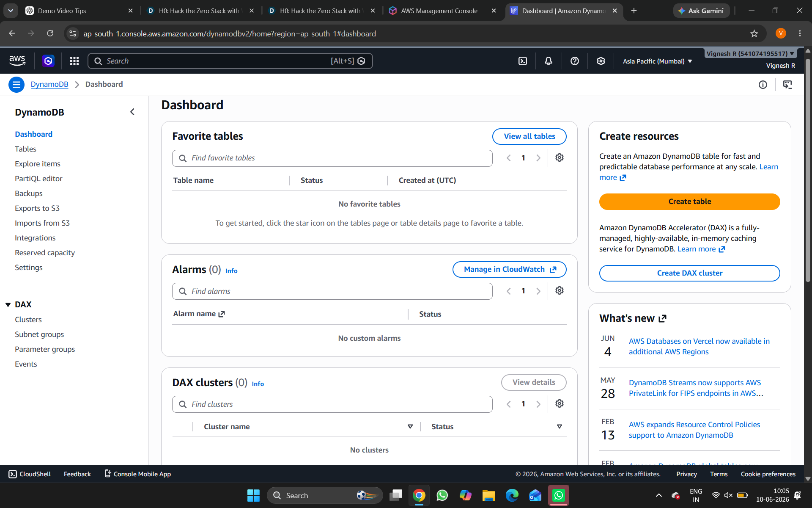Show hidden icons in the system tray
Image resolution: width=812 pixels, height=508 pixels.
tap(658, 495)
